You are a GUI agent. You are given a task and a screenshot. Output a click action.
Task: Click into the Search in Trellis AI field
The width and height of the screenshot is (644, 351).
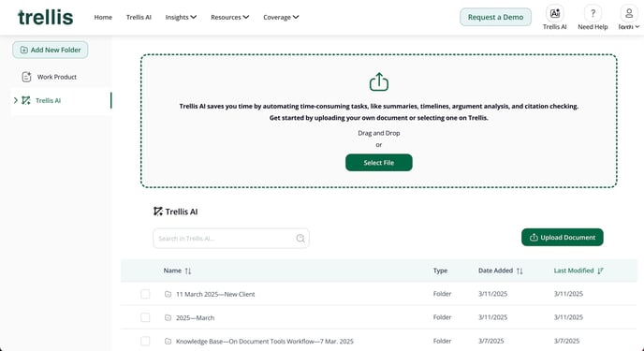(231, 239)
